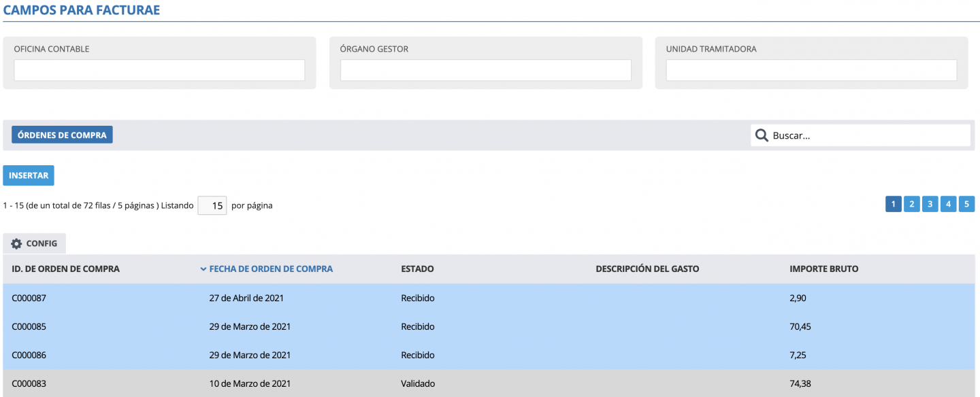Click the sort arrow on Fecha de Orden
Image resolution: width=980 pixels, height=397 pixels.
point(203,269)
